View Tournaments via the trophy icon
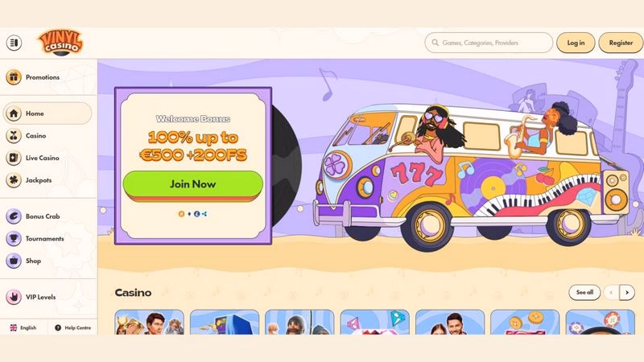Viewport: 644px width, 362px height. [14, 238]
